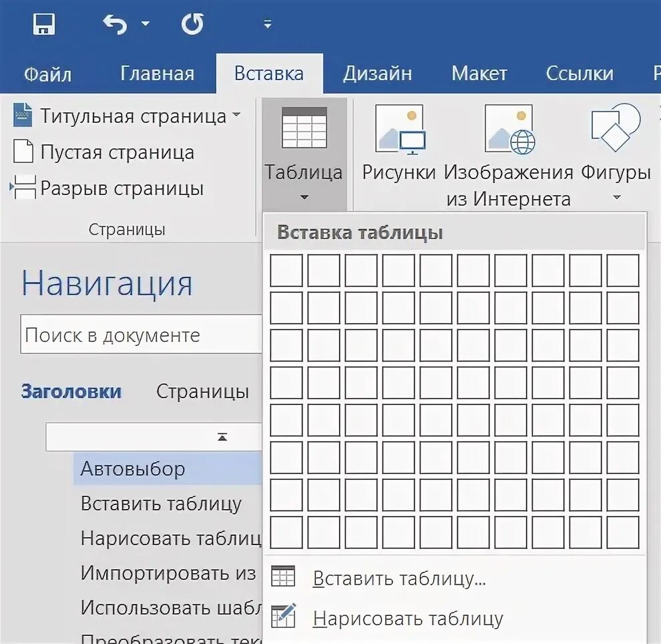Click the Save floppy disk icon
The image size is (661, 644).
[44, 24]
